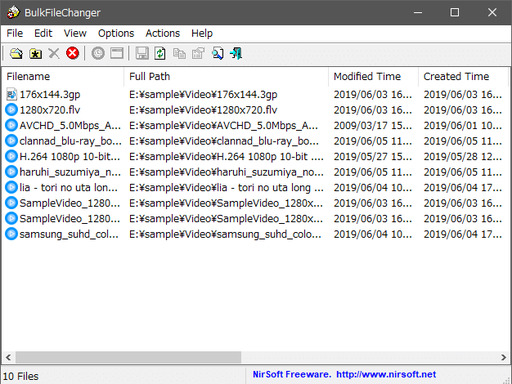Click modified time 2009/03/17 15...
512x384 pixels.
(373, 125)
